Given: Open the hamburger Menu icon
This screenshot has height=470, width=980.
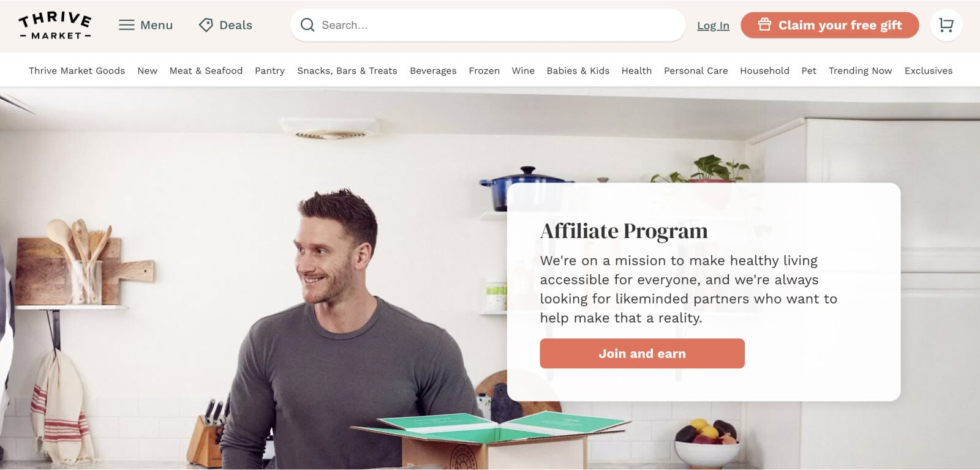Looking at the screenshot, I should click(x=127, y=25).
